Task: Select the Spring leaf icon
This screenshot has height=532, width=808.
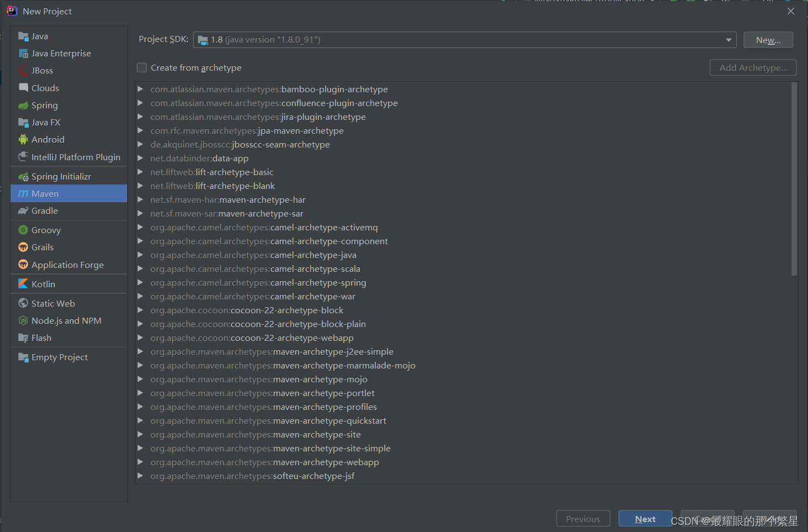Action: click(23, 105)
